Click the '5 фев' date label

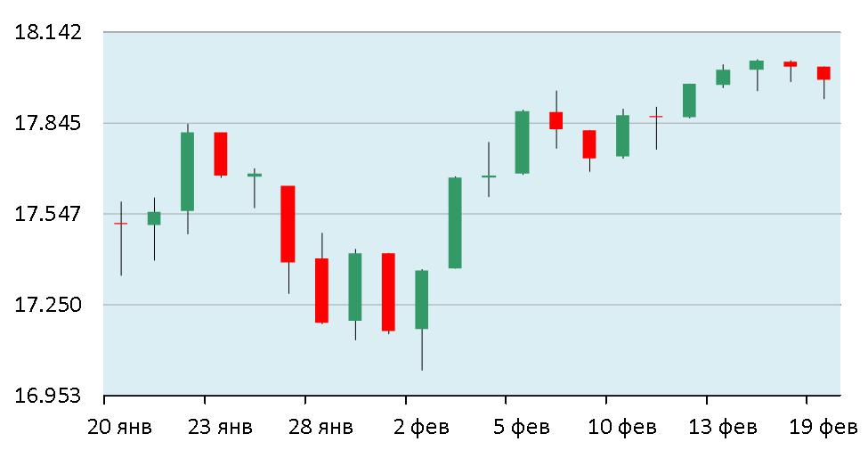coord(521,427)
